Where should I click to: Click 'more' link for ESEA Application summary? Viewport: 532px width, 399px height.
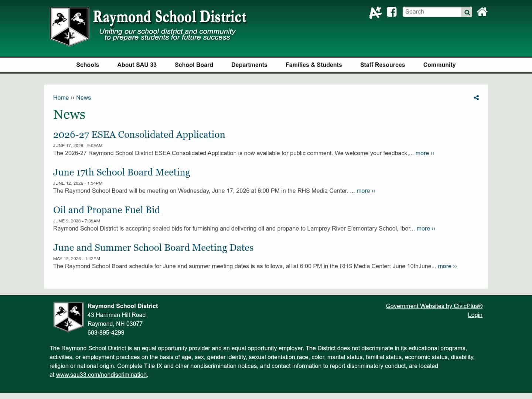coord(425,153)
